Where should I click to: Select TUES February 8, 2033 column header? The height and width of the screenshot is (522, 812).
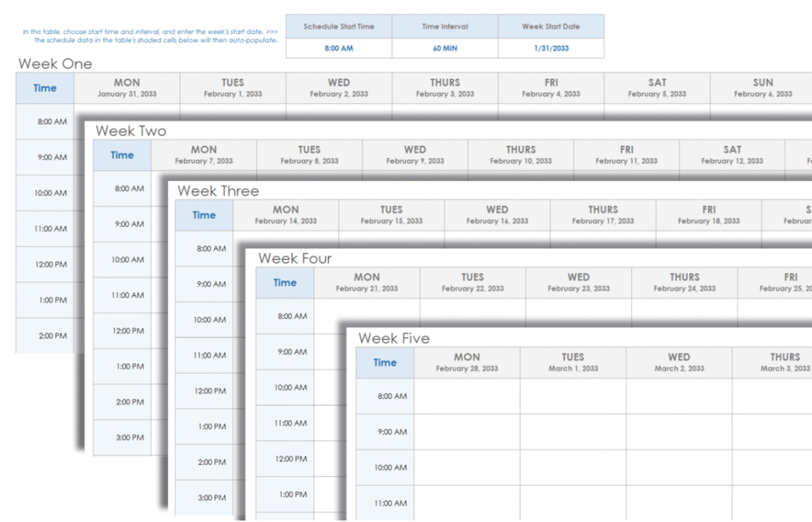[309, 155]
